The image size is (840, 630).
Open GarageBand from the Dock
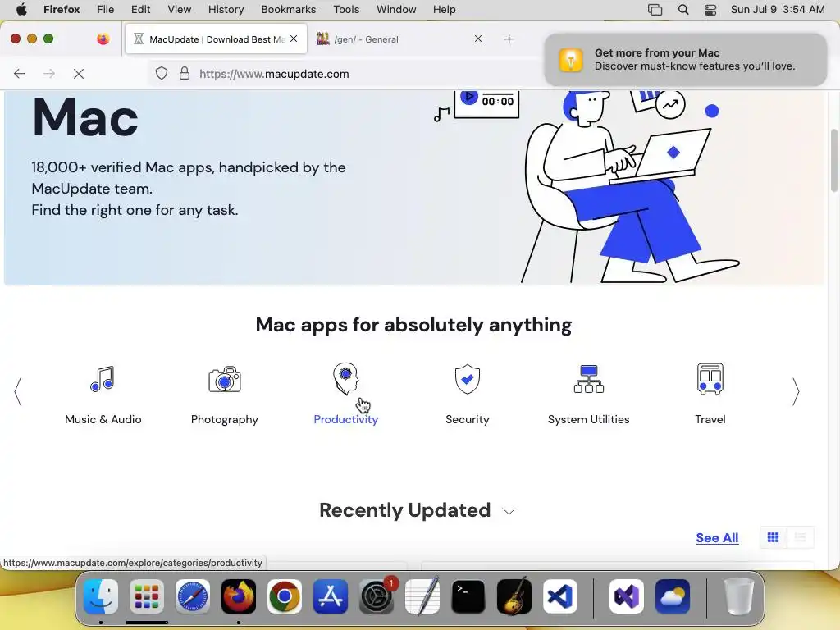[x=514, y=596]
